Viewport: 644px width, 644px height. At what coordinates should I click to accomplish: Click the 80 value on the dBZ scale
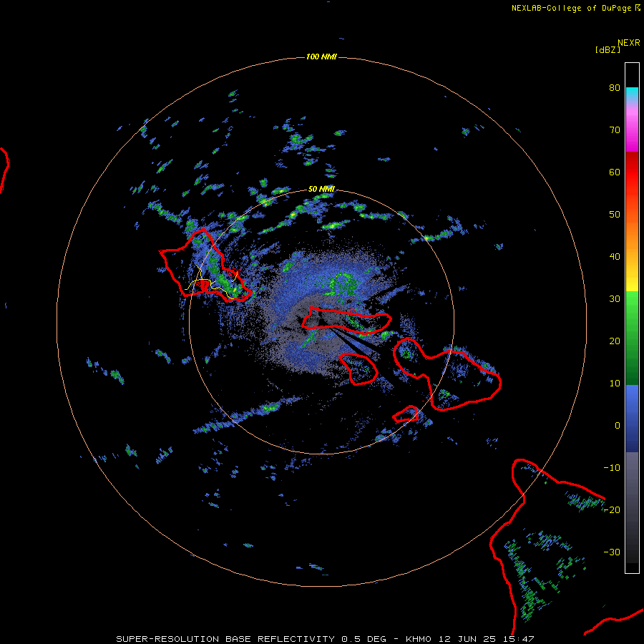[x=615, y=87]
